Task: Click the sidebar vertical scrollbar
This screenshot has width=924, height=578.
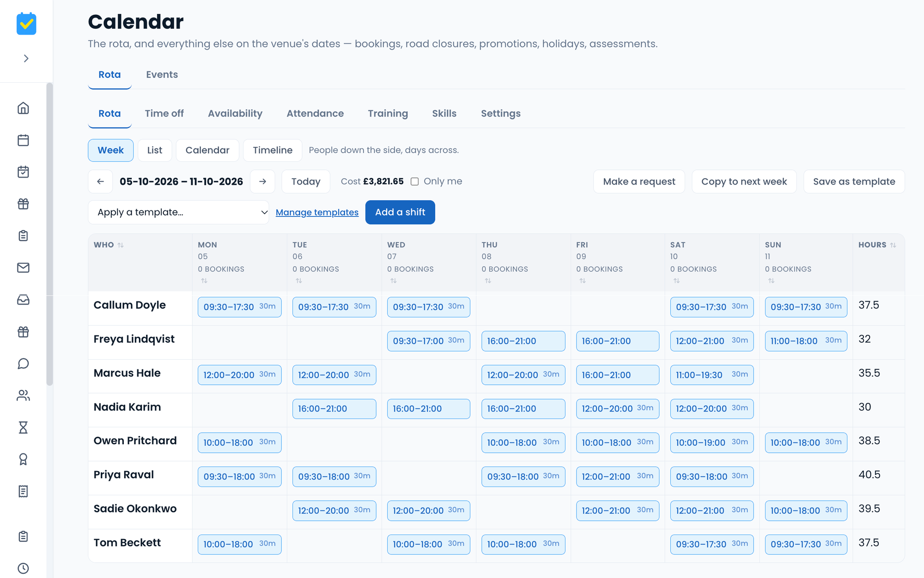Action: click(x=49, y=234)
